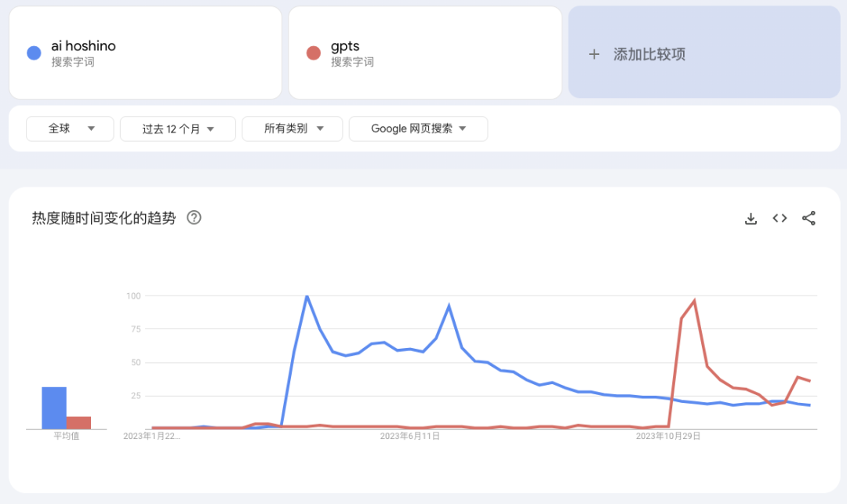
Task: Click the 100 y-axis value label
Action: coord(133,296)
